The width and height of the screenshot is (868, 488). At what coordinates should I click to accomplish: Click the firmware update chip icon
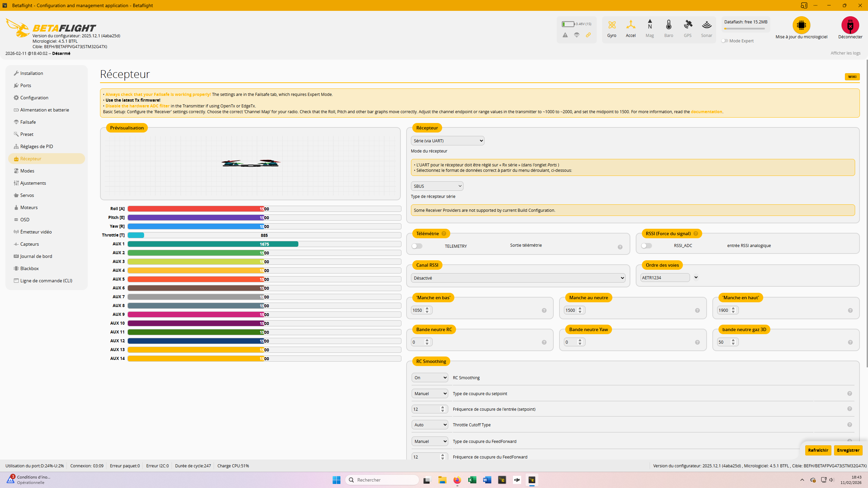[801, 25]
